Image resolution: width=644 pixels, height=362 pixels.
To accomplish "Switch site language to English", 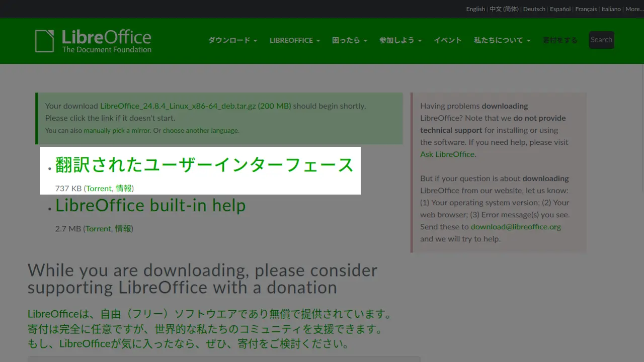I will coord(475,9).
